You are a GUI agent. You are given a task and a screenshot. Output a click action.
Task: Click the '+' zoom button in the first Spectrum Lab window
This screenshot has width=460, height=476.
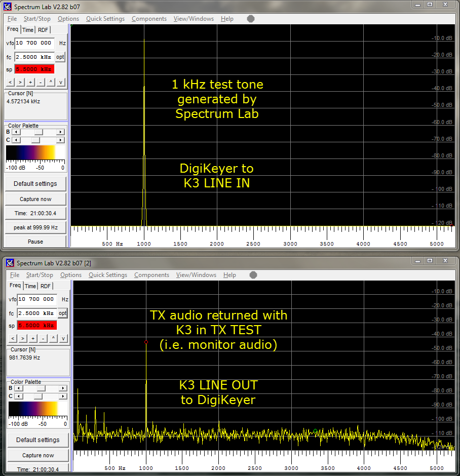click(30, 82)
